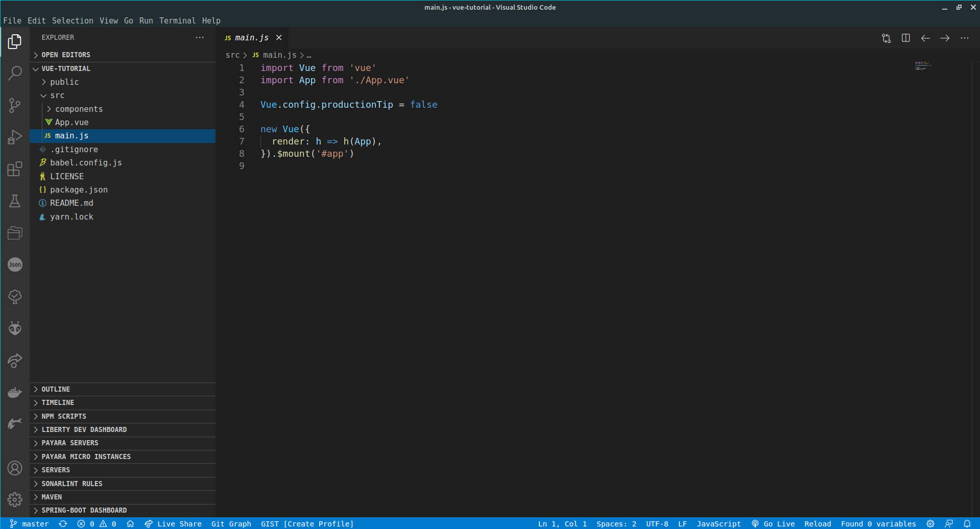This screenshot has height=529, width=980.
Task: Click the Open Changes compare icon
Action: pyautogui.click(x=886, y=38)
